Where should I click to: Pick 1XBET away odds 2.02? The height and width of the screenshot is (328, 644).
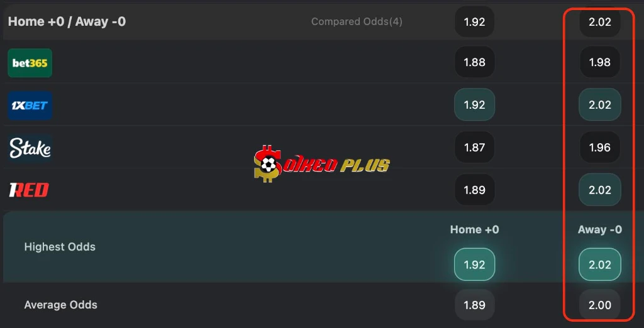tap(599, 105)
